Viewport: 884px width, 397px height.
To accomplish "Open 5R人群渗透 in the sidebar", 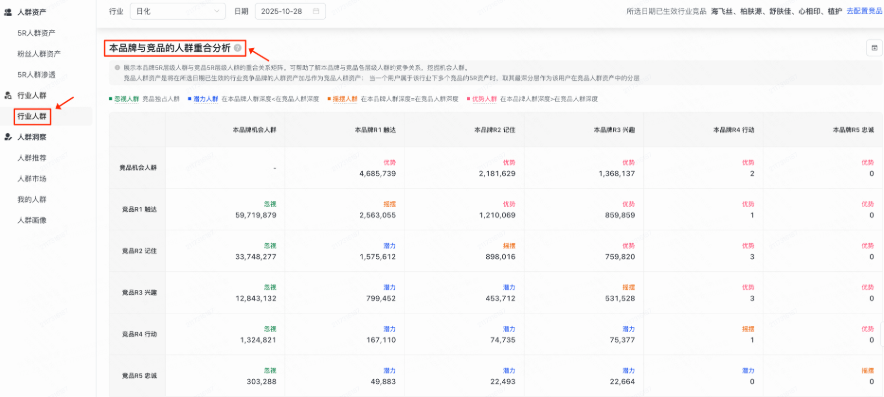I will [37, 74].
